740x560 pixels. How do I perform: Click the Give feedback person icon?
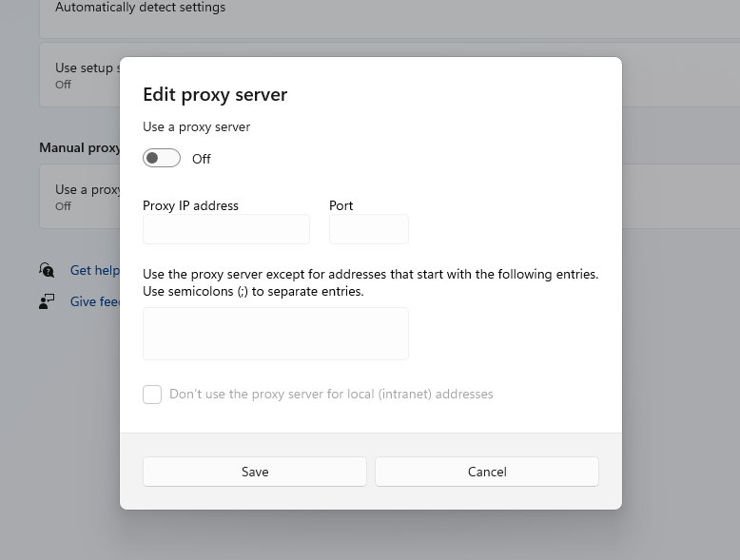point(47,301)
